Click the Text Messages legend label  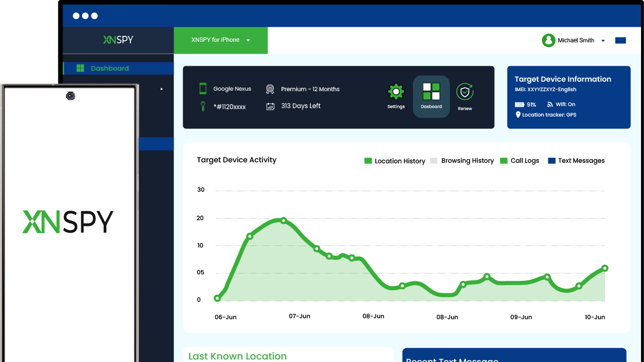tap(581, 161)
